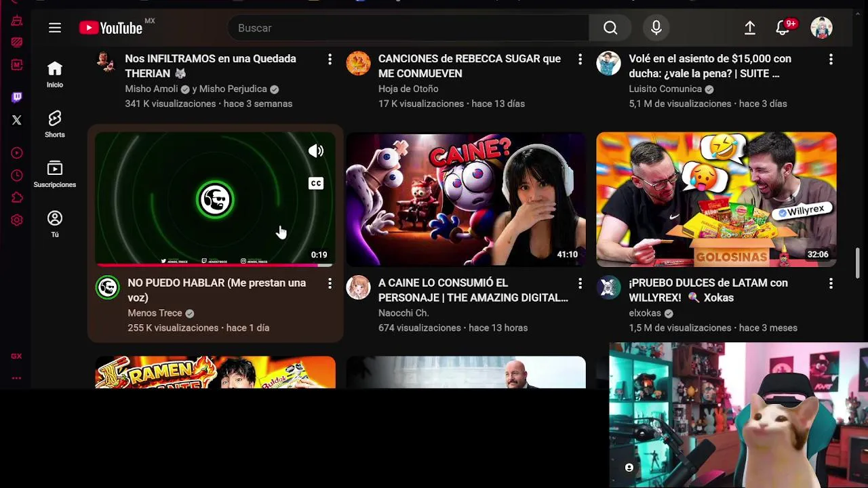
Task: Open the Tú profile section
Action: click(x=55, y=224)
